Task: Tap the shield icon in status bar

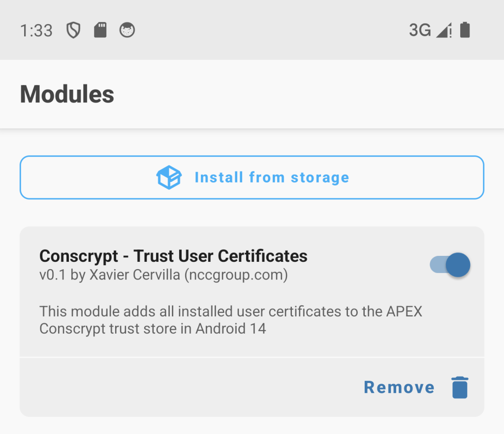Action: coord(73,31)
